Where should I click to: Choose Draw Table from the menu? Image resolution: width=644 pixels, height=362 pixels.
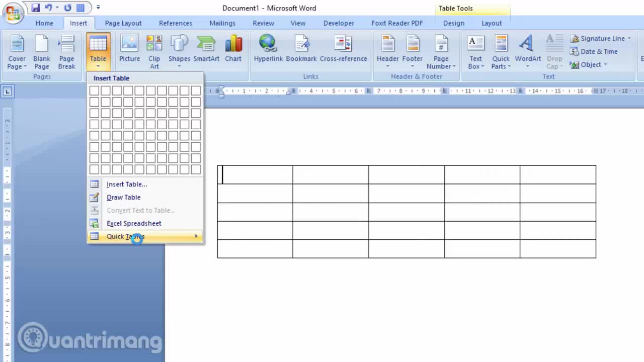click(x=145, y=197)
